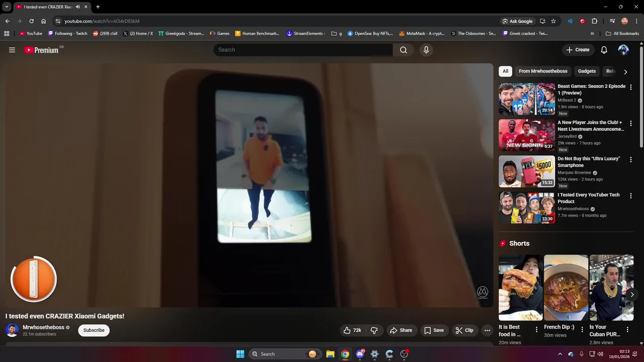This screenshot has width=644, height=362.
Task: Open YouTube notifications bell
Action: pyautogui.click(x=604, y=50)
